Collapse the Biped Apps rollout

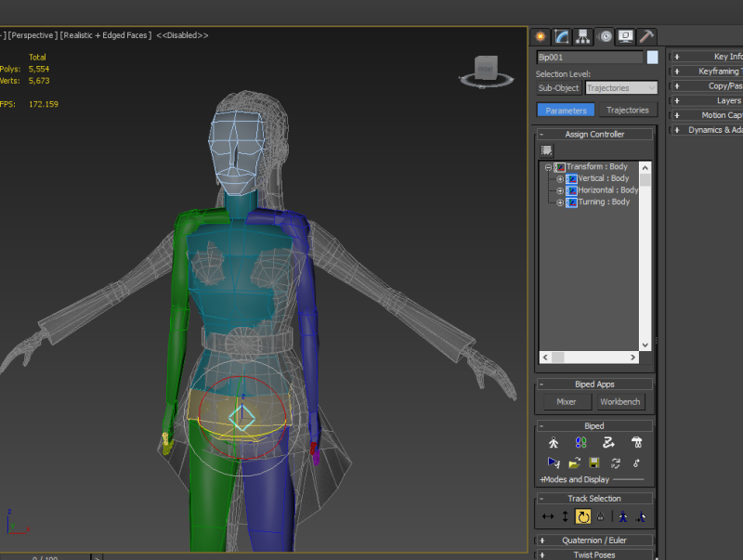(x=594, y=384)
